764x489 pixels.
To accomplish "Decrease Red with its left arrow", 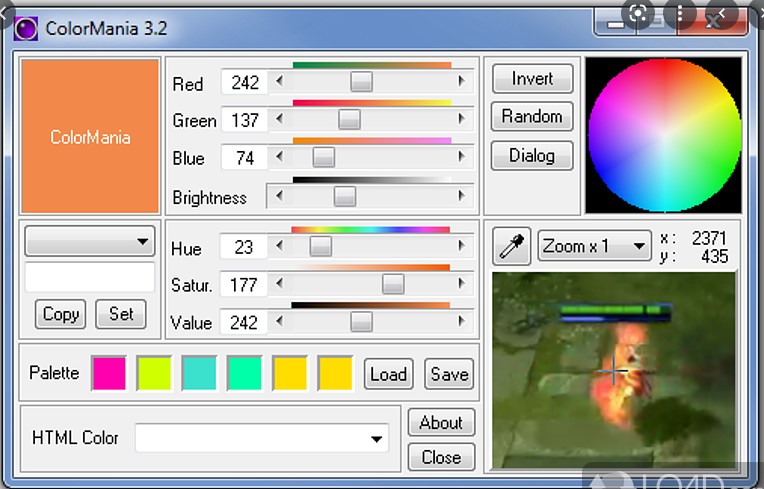I will tap(279, 81).
